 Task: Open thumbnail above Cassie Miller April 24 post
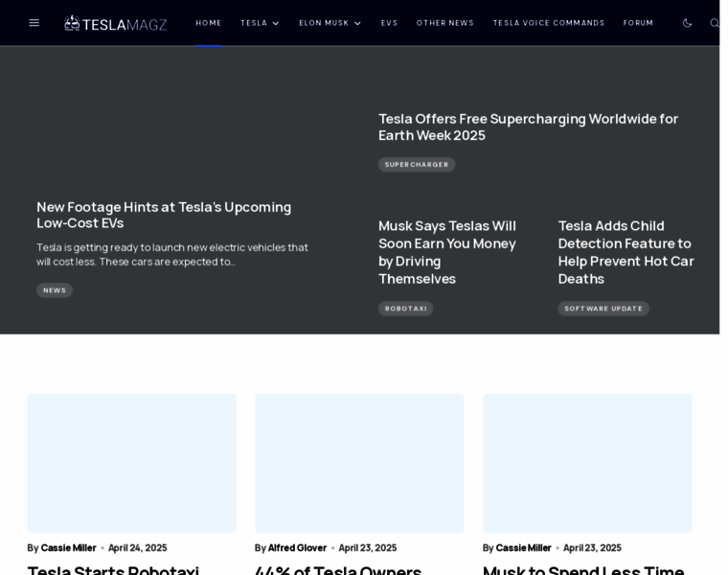pos(132,463)
